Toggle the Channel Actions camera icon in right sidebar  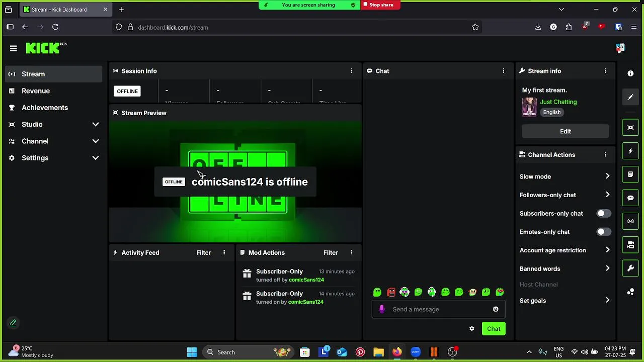tap(630, 245)
